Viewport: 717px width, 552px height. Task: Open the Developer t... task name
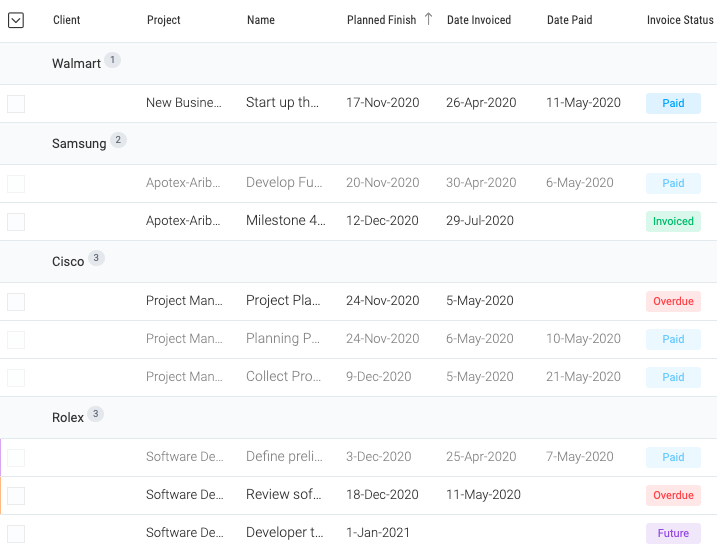tap(284, 532)
